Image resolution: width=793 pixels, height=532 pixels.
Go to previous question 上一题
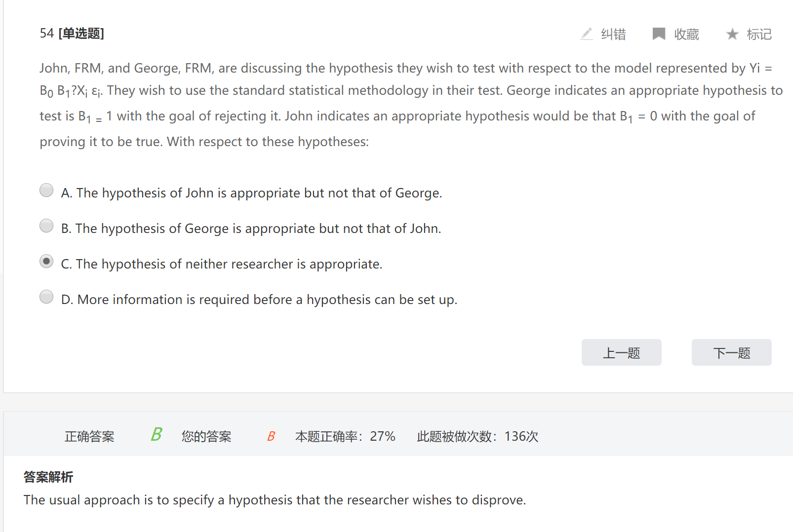tap(621, 352)
